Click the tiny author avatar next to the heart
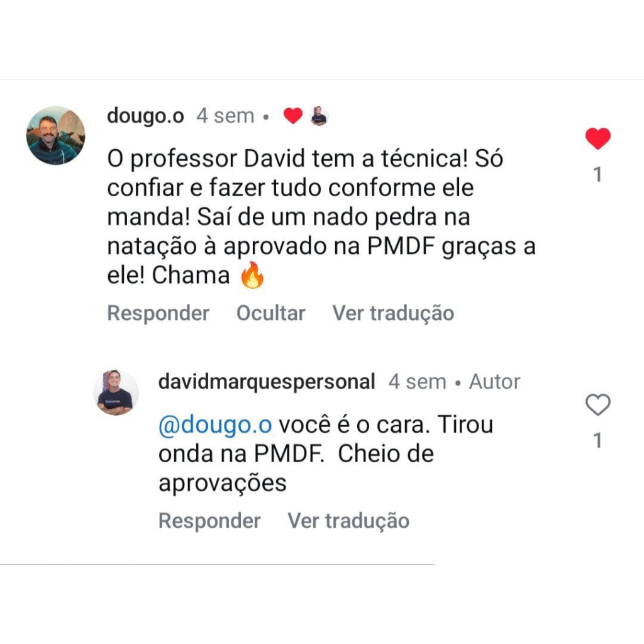Viewport: 644px width, 644px height. (319, 116)
